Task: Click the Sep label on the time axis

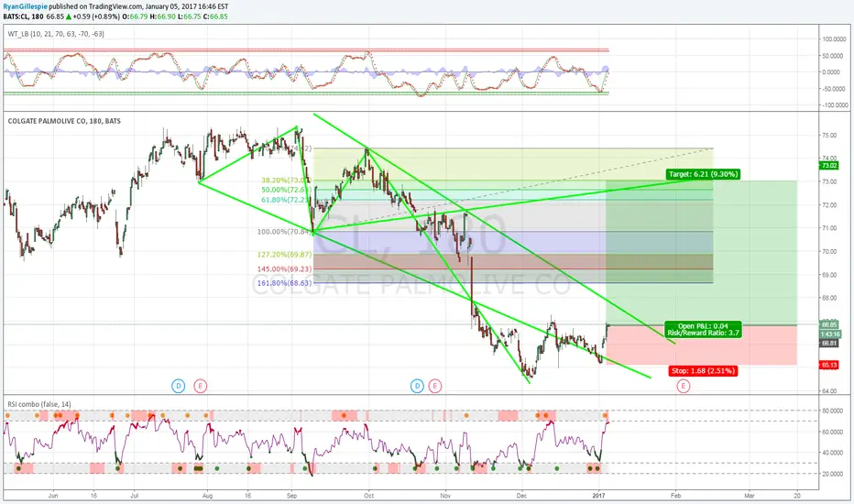Action: pyautogui.click(x=291, y=496)
